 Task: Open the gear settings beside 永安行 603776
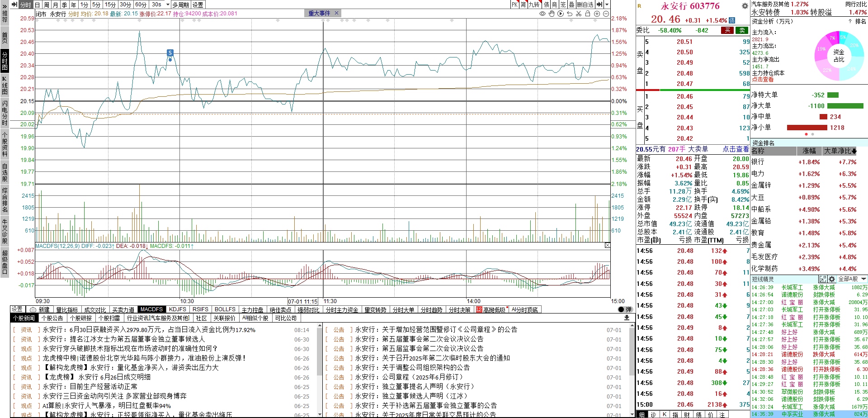click(x=745, y=6)
